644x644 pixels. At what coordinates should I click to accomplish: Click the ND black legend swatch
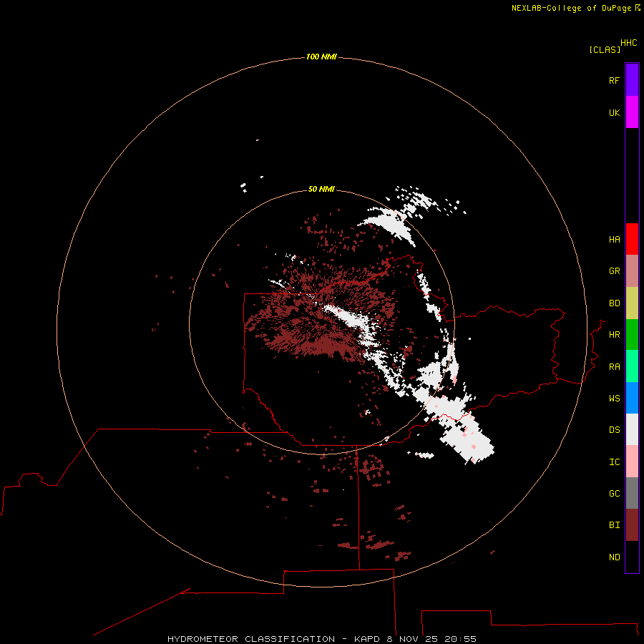(632, 557)
